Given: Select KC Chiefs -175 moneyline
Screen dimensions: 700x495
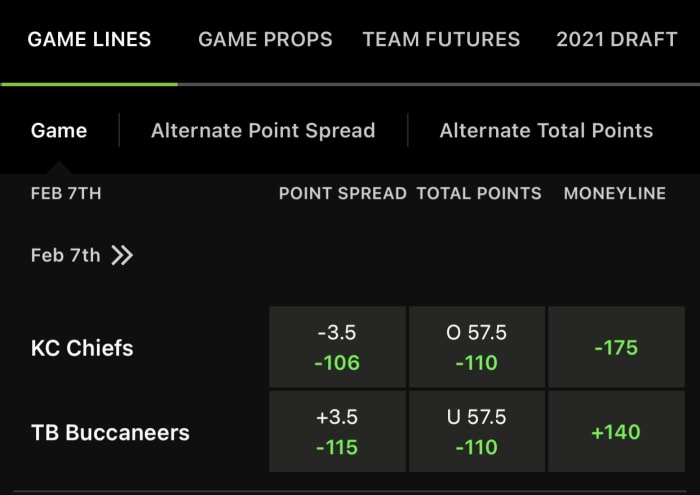Looking at the screenshot, I should pos(616,347).
